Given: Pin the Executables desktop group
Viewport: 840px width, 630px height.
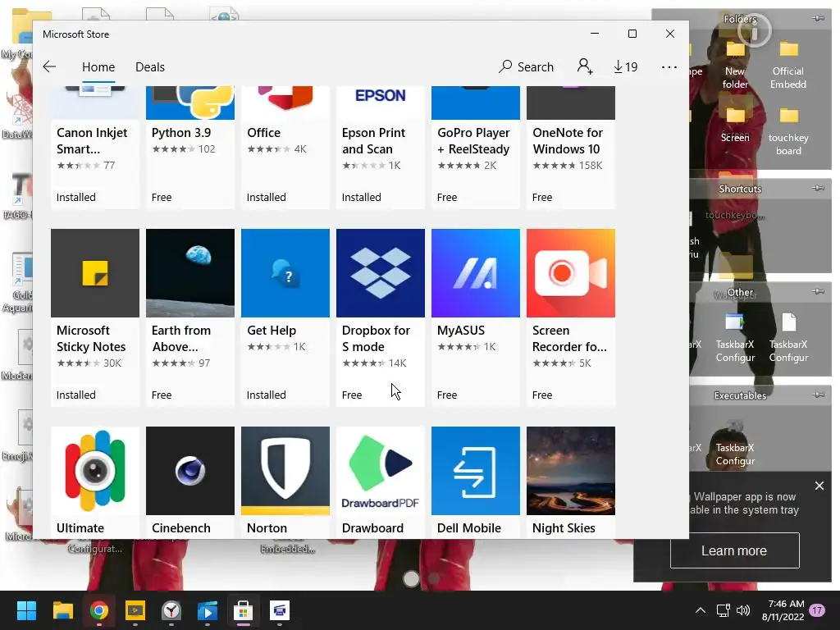Looking at the screenshot, I should click(x=818, y=395).
